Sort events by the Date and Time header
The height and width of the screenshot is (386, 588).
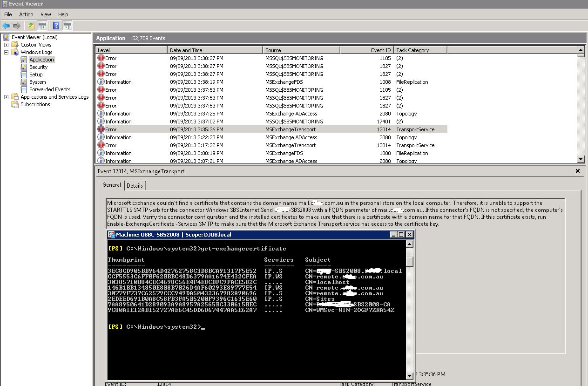tap(215, 50)
